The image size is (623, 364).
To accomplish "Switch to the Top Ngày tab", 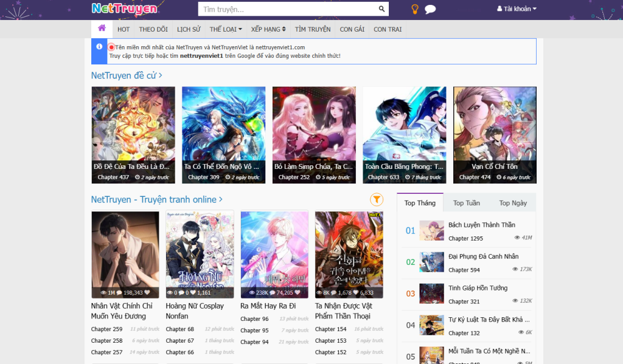I will [x=513, y=203].
